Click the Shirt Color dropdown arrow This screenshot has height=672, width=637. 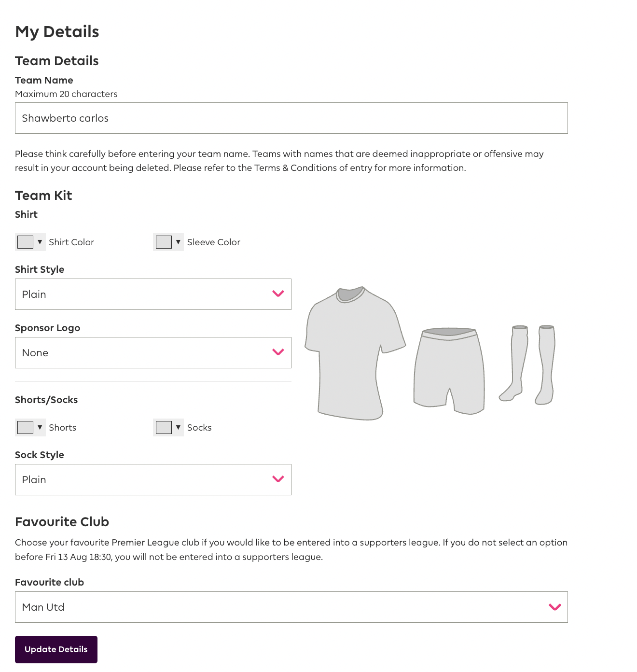[x=40, y=242]
